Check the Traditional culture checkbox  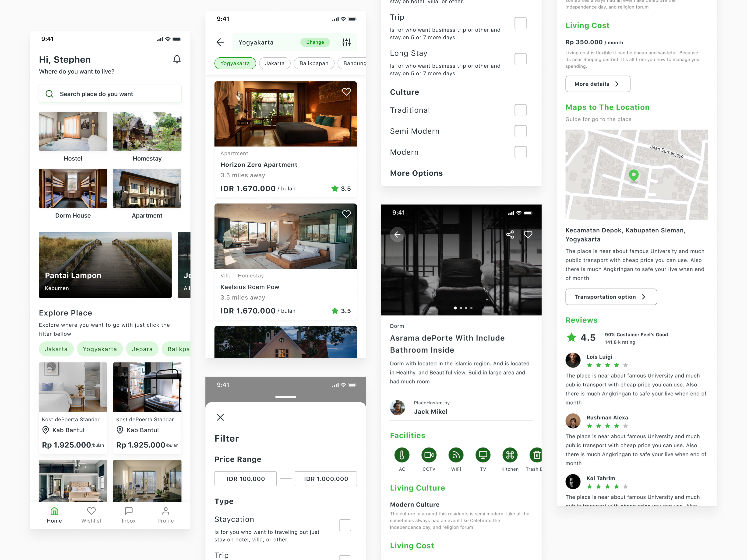pyautogui.click(x=520, y=110)
